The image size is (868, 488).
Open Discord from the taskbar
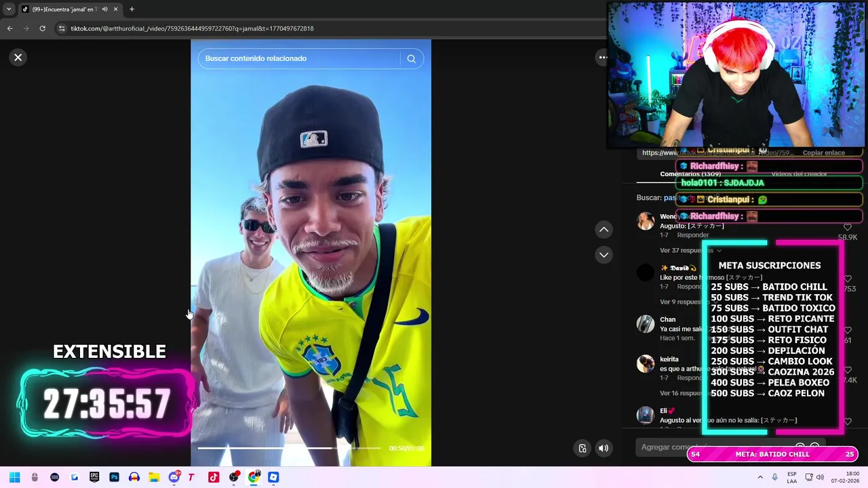[174, 477]
